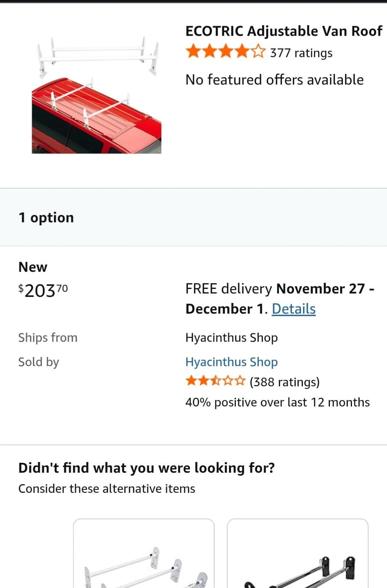Viewport: 387px width, 588px height.
Task: Click Hyacinthus Shop beside Ships from
Action: (231, 338)
